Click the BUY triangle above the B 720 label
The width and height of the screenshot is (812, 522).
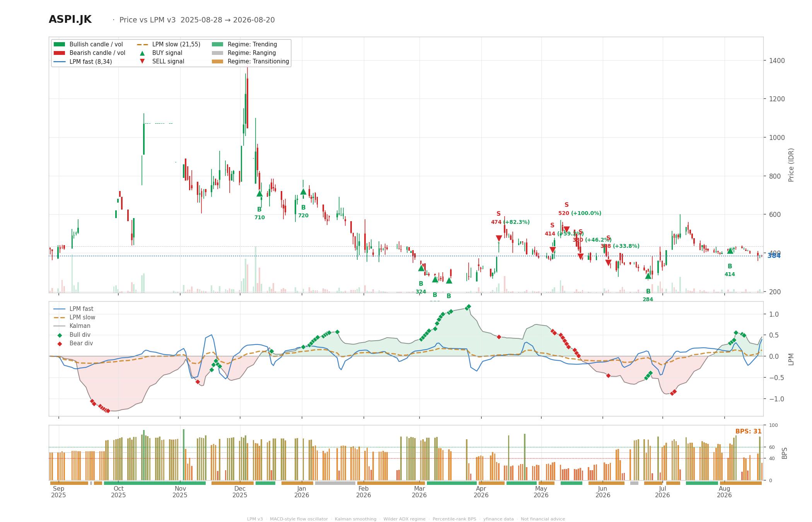click(303, 191)
